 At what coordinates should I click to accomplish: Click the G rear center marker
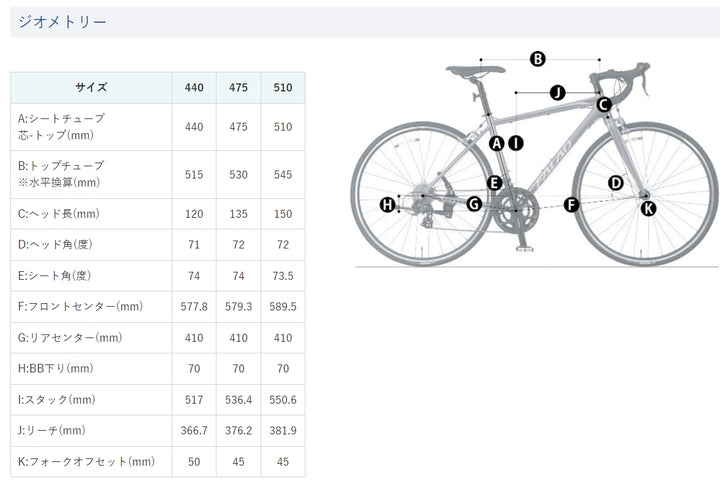click(474, 205)
